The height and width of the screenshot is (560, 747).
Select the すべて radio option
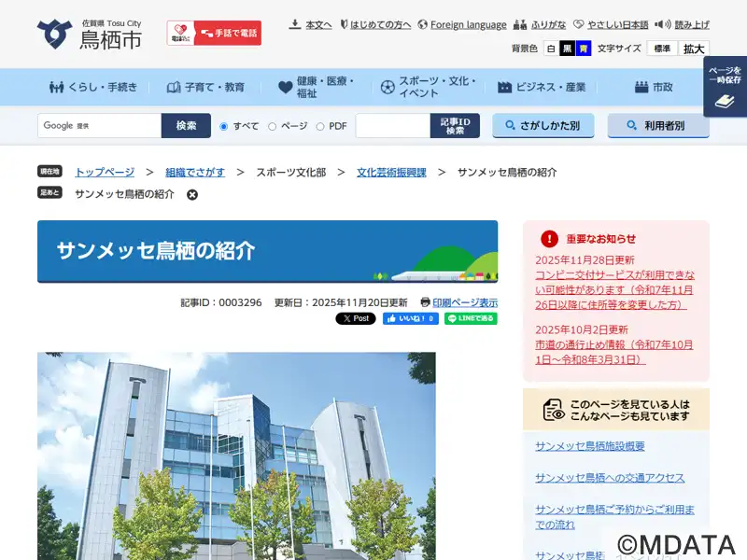pos(223,126)
